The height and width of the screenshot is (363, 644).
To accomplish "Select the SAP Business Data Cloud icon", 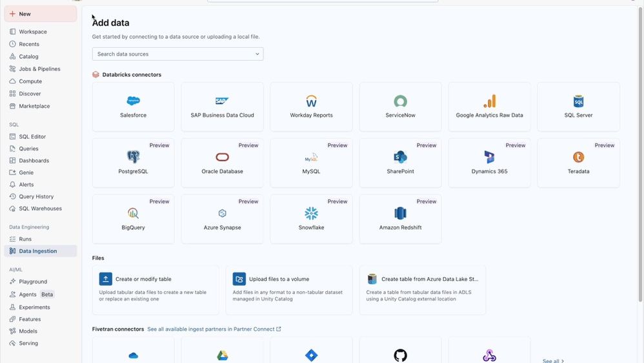I will pyautogui.click(x=222, y=101).
